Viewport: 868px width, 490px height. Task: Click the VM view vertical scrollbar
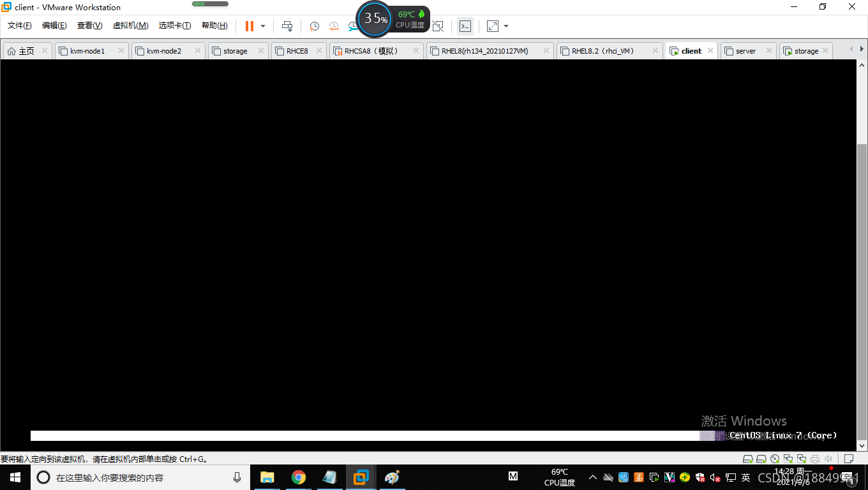(x=862, y=291)
